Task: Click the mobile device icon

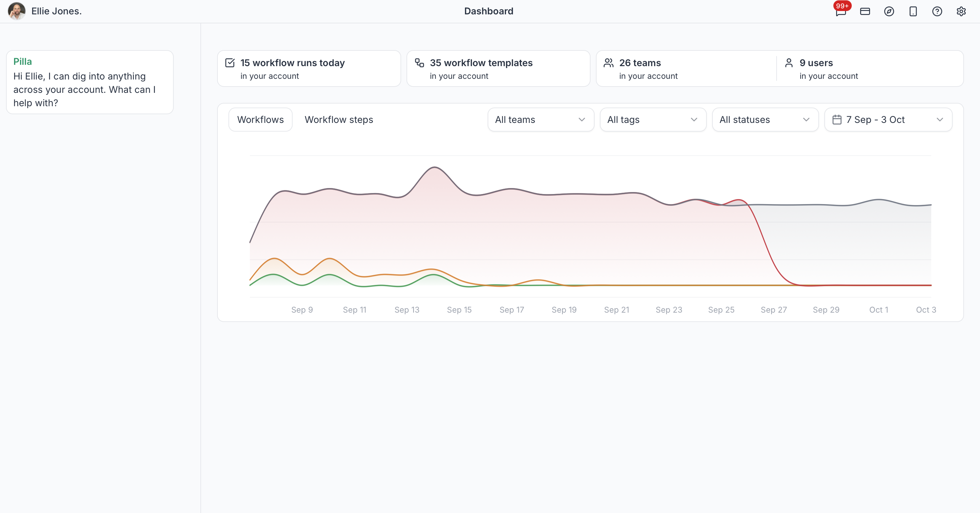Action: pyautogui.click(x=913, y=11)
